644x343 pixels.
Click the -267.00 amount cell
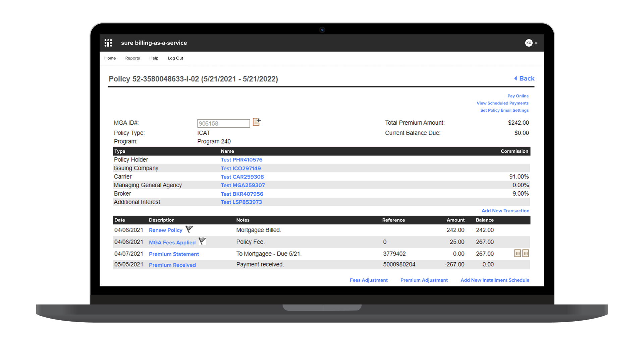pyautogui.click(x=454, y=264)
